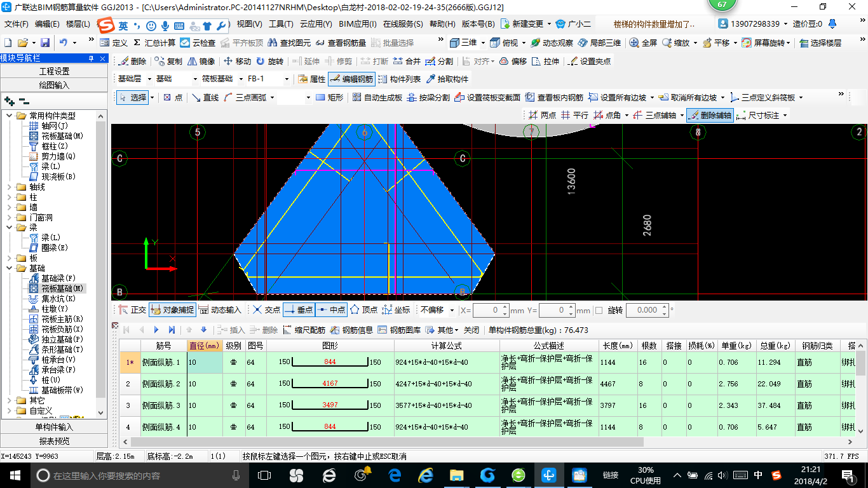Click 动态观察 dynamic orbit view
The height and width of the screenshot is (488, 868).
[x=552, y=43]
